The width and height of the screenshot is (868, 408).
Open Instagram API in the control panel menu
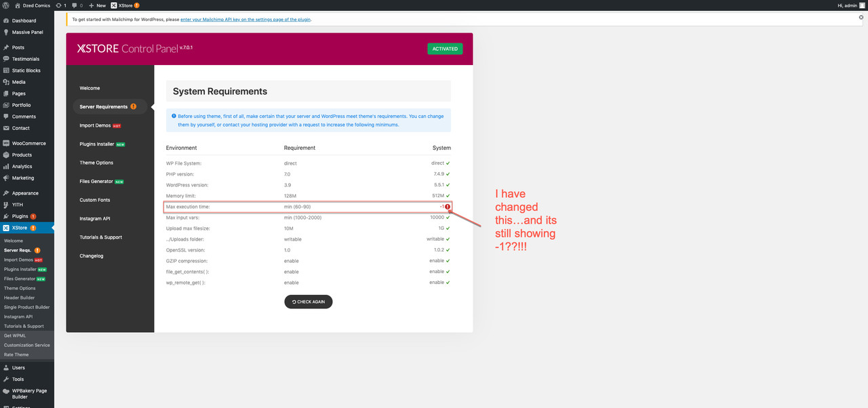(95, 218)
